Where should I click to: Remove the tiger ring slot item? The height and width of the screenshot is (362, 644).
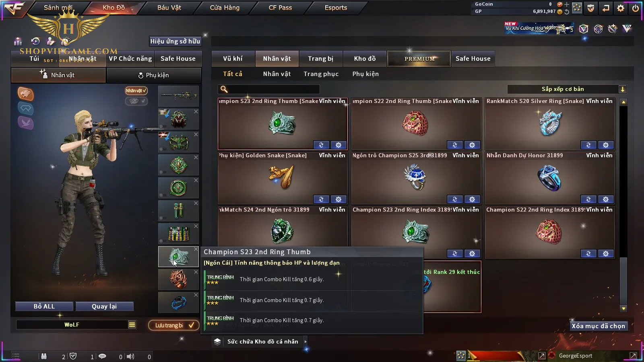(196, 272)
